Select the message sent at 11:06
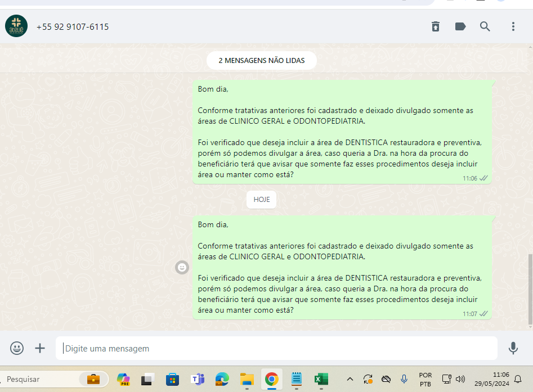533x392 pixels. click(342, 132)
